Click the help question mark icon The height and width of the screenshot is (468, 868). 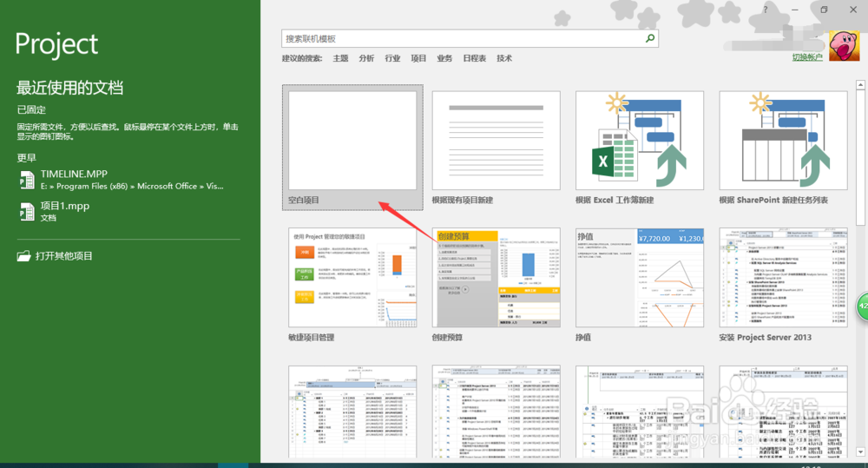pos(765,10)
